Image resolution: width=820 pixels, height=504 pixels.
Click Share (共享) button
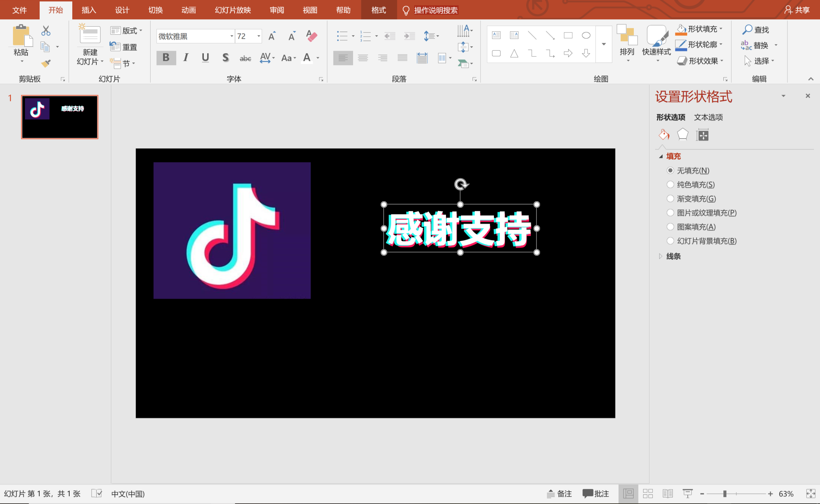pos(797,10)
